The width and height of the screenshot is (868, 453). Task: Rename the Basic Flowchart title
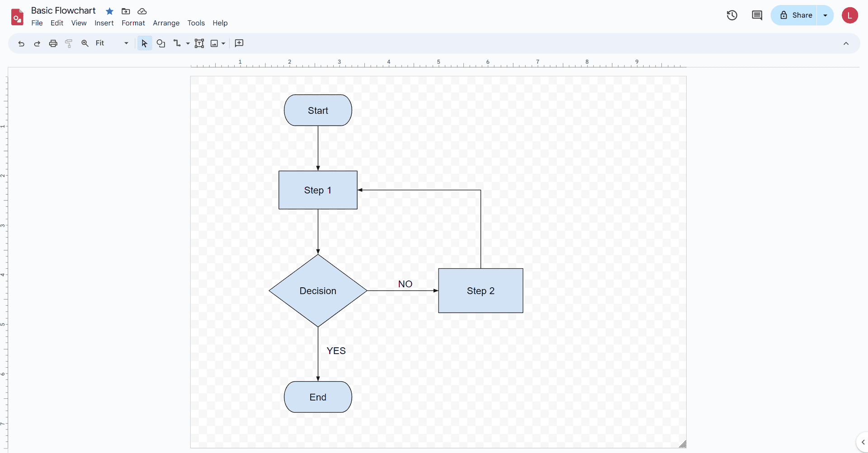pyautogui.click(x=63, y=10)
